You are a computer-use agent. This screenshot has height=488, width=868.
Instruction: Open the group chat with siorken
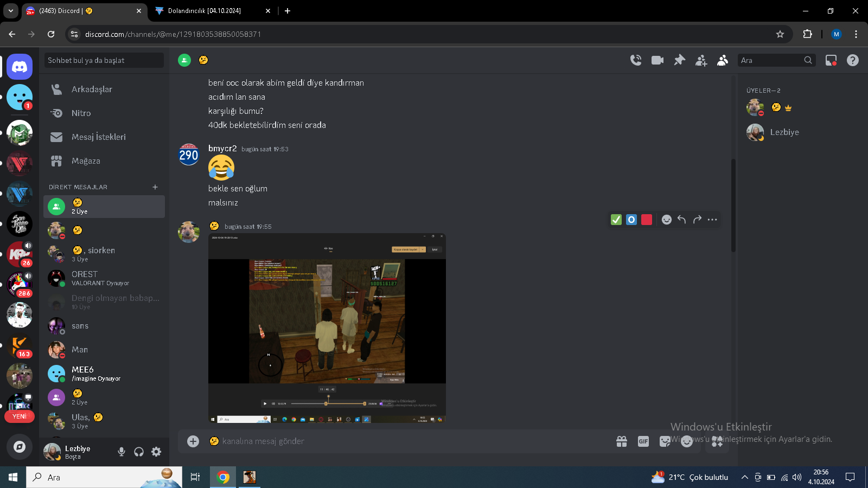point(104,254)
